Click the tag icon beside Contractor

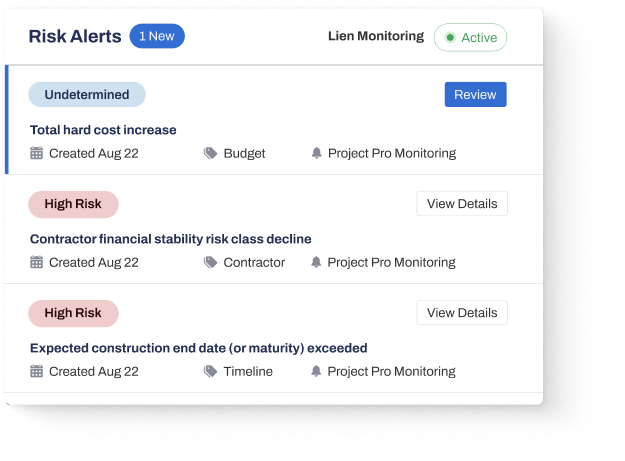click(210, 262)
